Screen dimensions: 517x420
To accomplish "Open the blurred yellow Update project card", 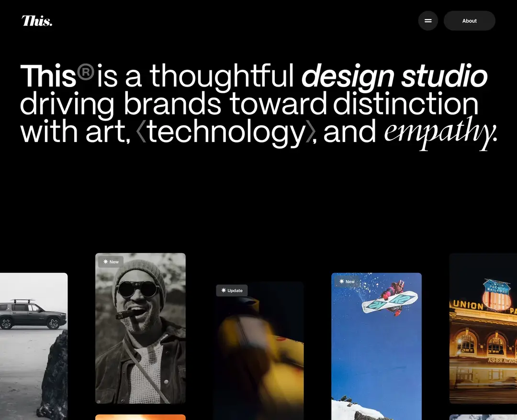I will pos(259,351).
